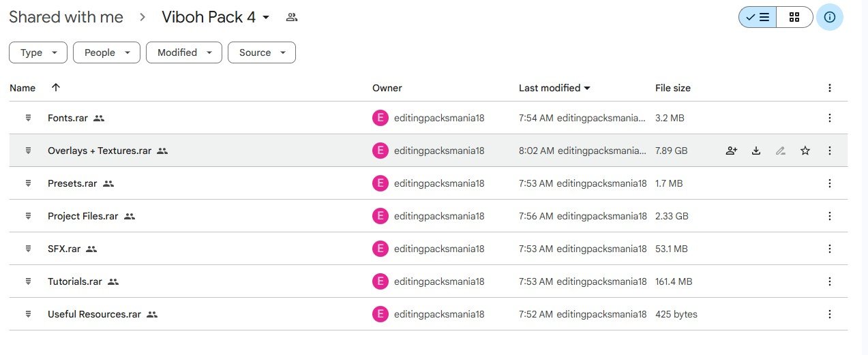Switch to list layout view
This screenshot has height=355, width=868.
pos(758,18)
